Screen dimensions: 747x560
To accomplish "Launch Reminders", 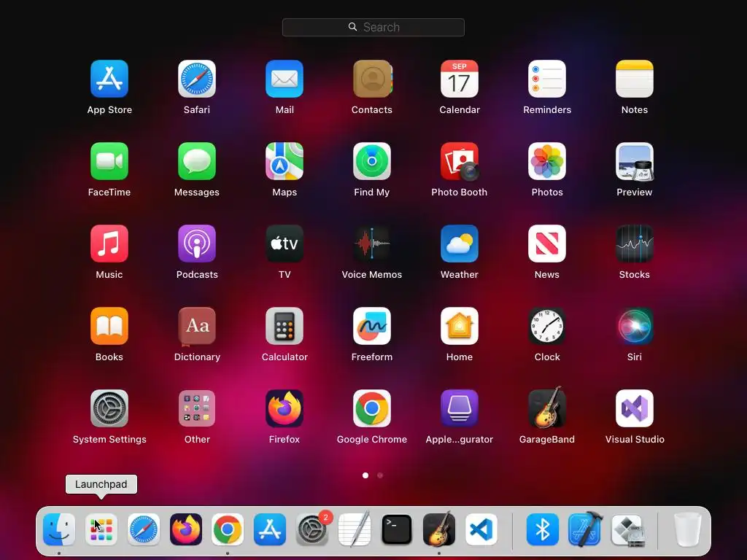I will pos(547,79).
